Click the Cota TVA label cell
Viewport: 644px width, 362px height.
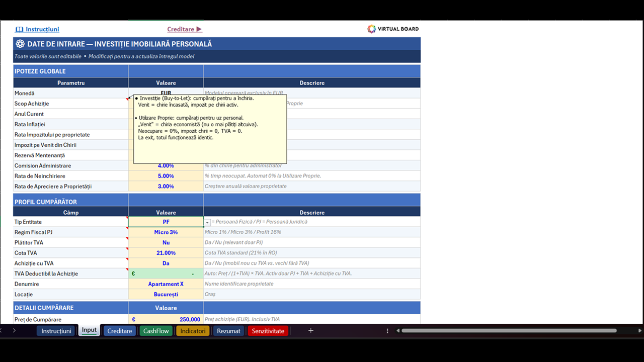tap(71, 253)
